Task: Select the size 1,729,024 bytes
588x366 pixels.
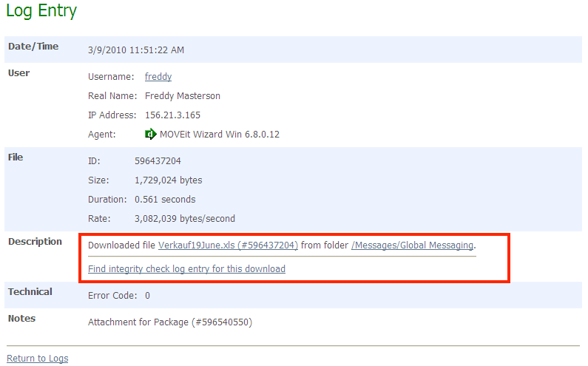Action: pyautogui.click(x=169, y=180)
